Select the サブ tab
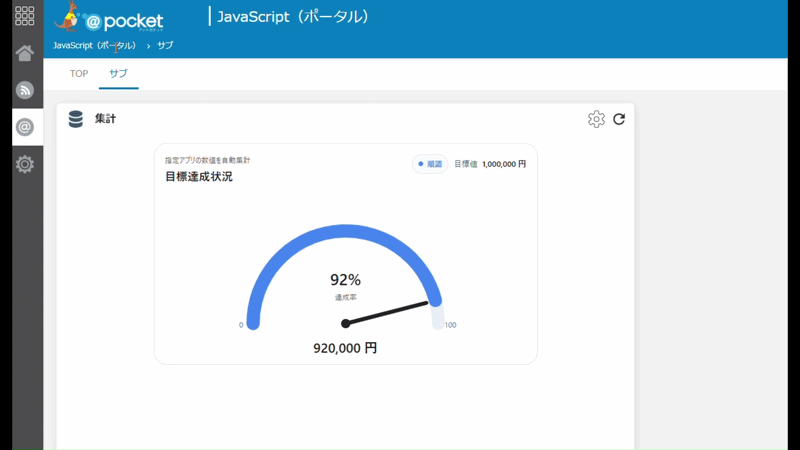Screen dimensions: 800x450 click(x=118, y=73)
